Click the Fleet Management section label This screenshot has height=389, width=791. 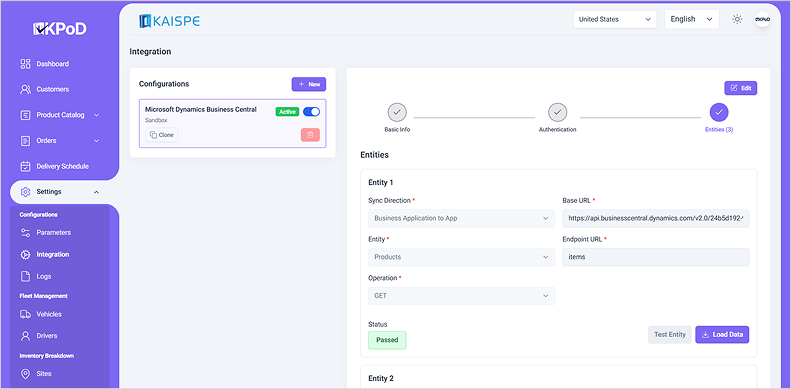pos(43,296)
